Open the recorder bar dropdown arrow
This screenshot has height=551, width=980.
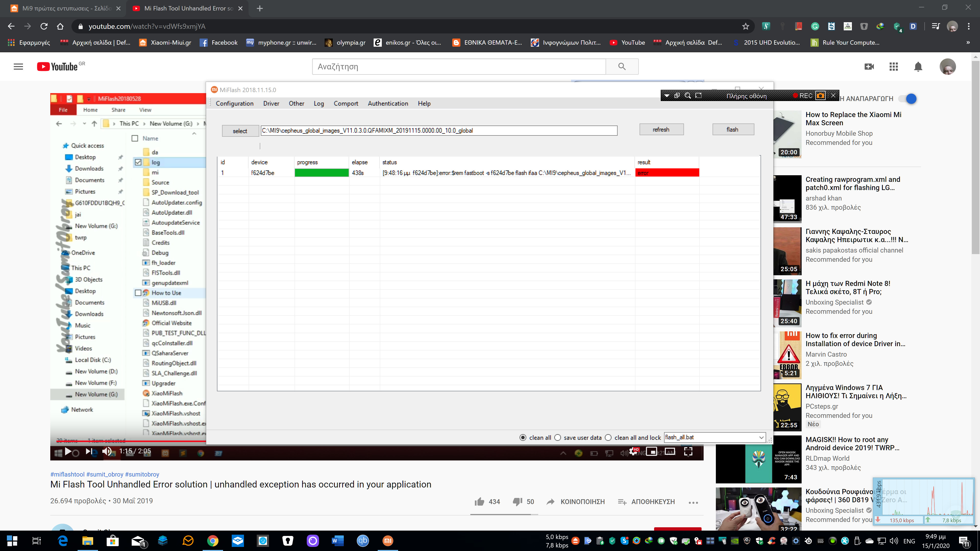pyautogui.click(x=667, y=96)
